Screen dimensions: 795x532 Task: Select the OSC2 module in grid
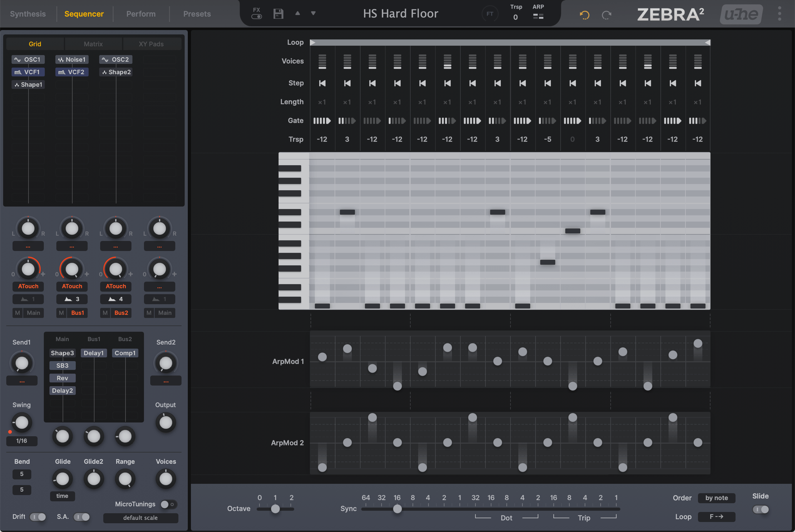(116, 60)
